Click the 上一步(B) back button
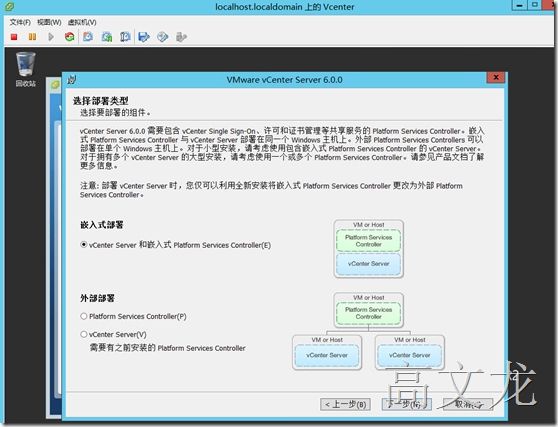This screenshot has width=558, height=427. [345, 404]
